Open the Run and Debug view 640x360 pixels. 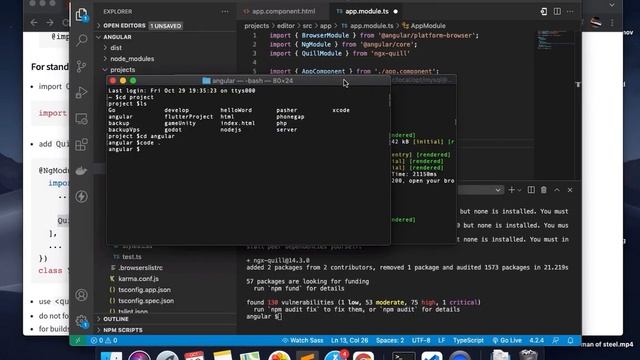[82, 92]
